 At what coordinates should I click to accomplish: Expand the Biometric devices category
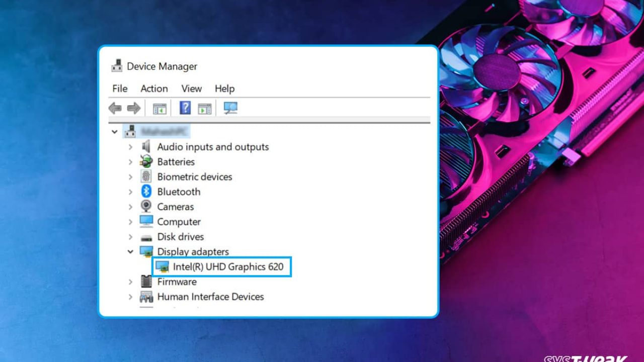tap(130, 177)
